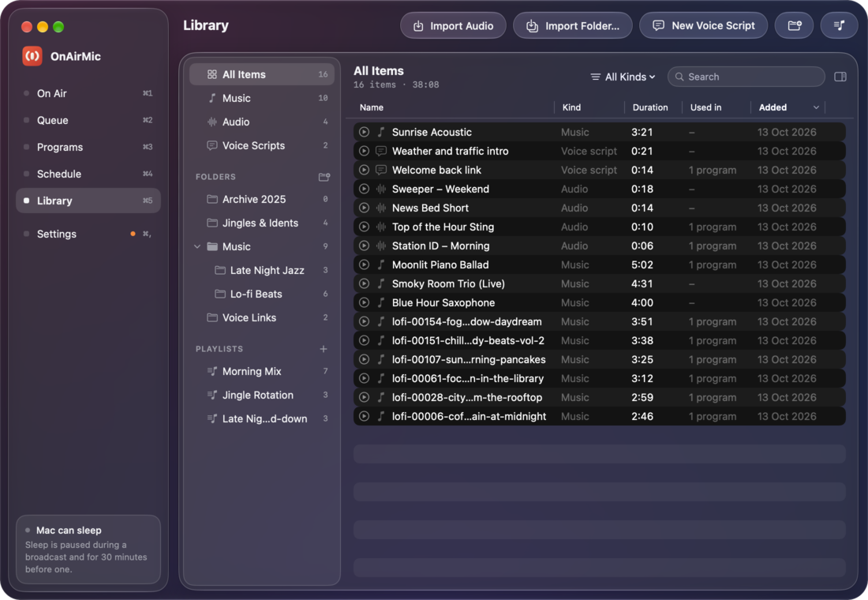Play preview of lofi-00154 fog daydream track
The width and height of the screenshot is (868, 600).
pos(364,321)
